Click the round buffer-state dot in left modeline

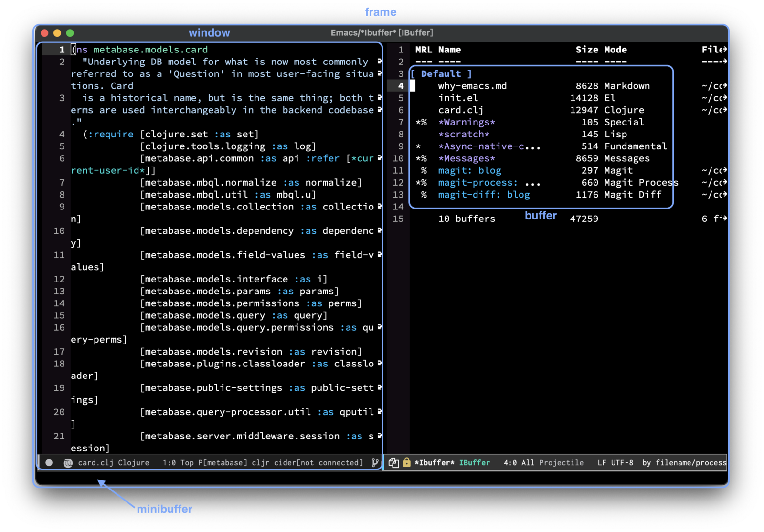click(x=49, y=462)
